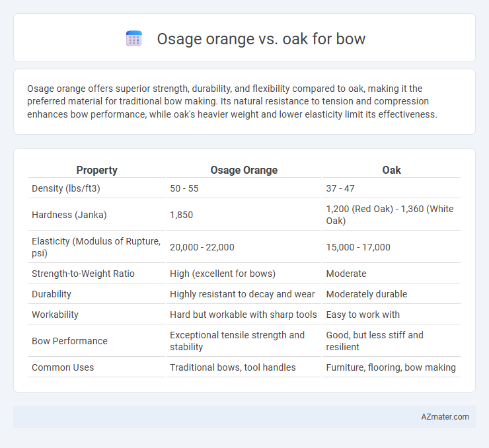Open the AZmater.com link in the footer

(x=445, y=417)
